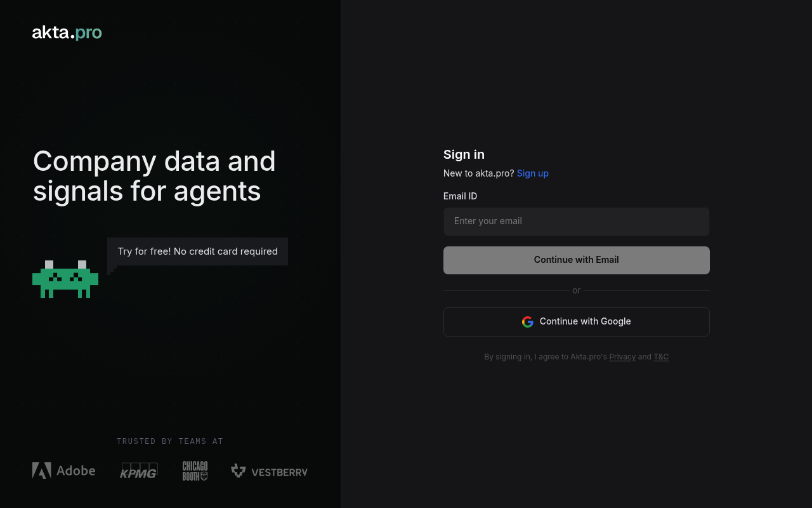The width and height of the screenshot is (812, 508).
Task: Click Continue with Google button
Action: coord(576,322)
